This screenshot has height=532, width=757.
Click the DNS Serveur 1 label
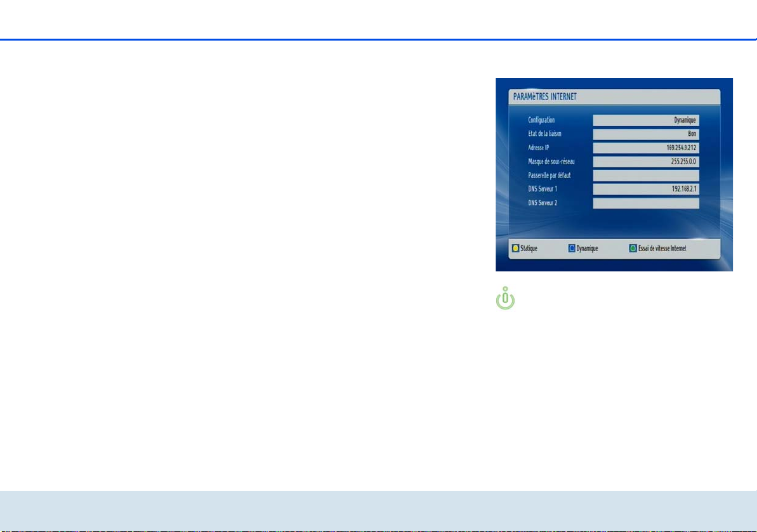pos(543,189)
